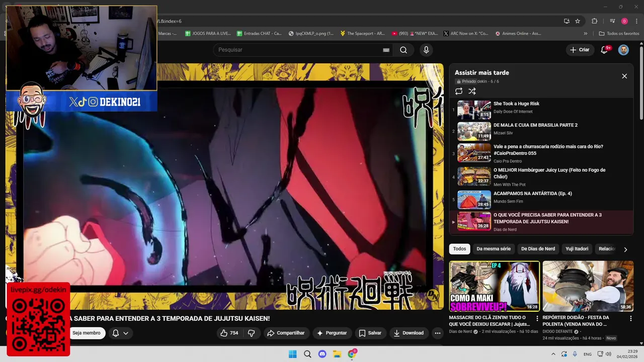Viewport: 644px width, 362px height.
Task: Open Chrome three-dot menu
Action: (x=636, y=21)
